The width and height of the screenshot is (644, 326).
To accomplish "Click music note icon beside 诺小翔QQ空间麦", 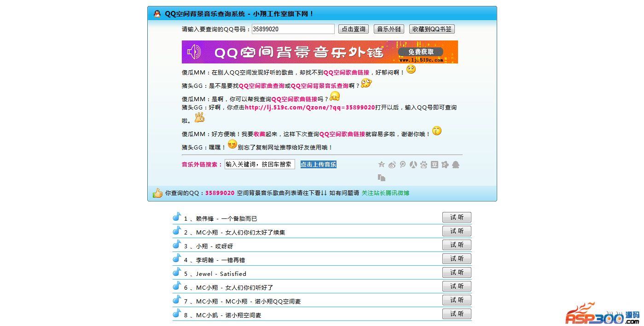I will (177, 299).
